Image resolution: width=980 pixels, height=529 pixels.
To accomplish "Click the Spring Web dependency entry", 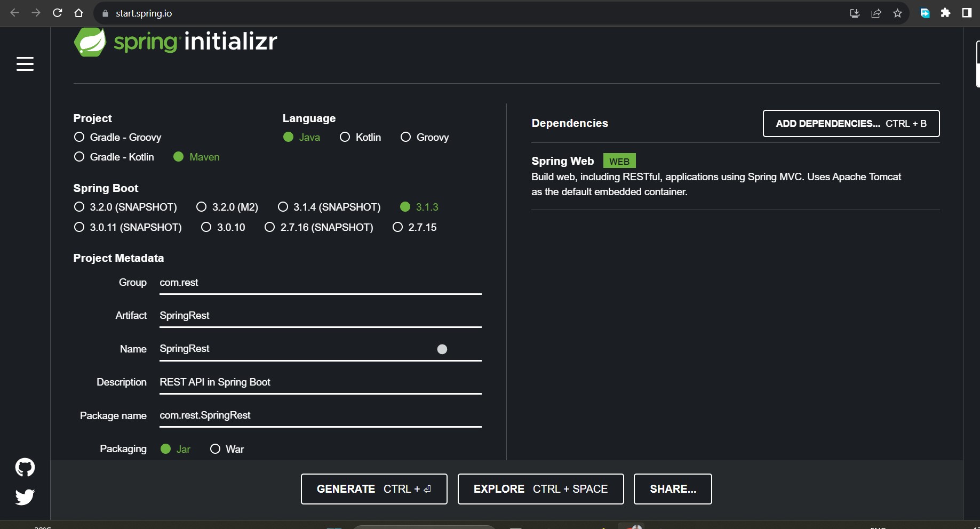I will (735, 176).
